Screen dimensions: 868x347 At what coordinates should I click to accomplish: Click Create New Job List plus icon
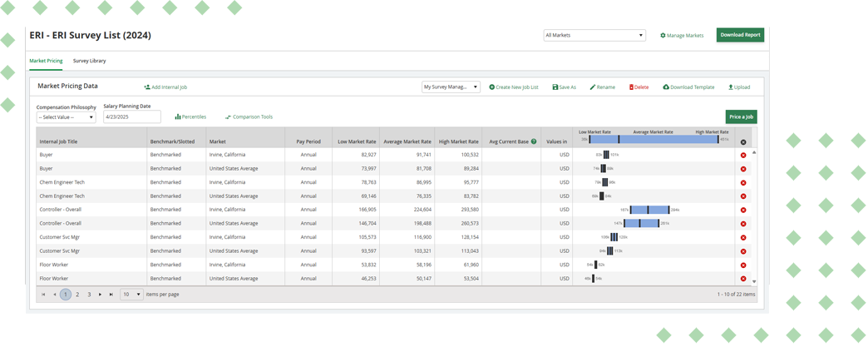point(492,87)
